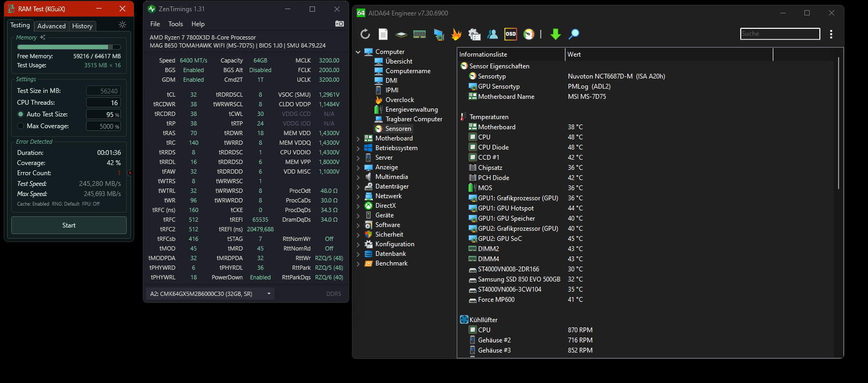Launch the flame stability test icon in AIDA64

[456, 34]
